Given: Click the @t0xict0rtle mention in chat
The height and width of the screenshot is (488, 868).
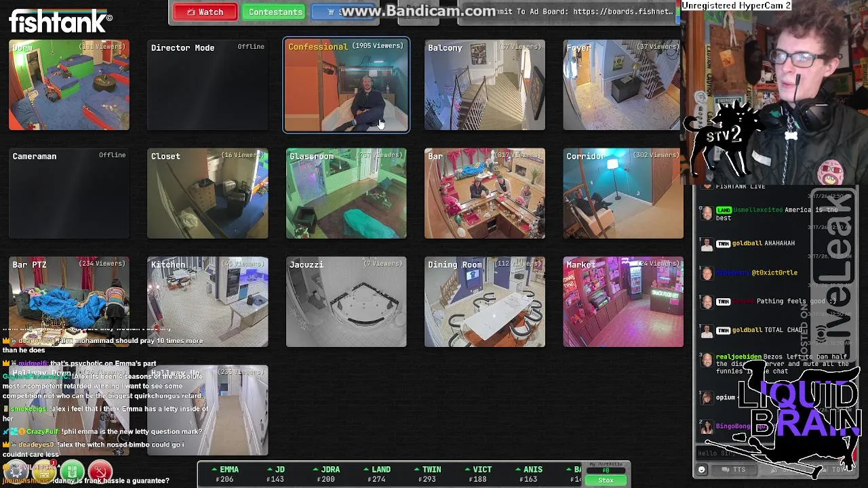Looking at the screenshot, I should [774, 272].
